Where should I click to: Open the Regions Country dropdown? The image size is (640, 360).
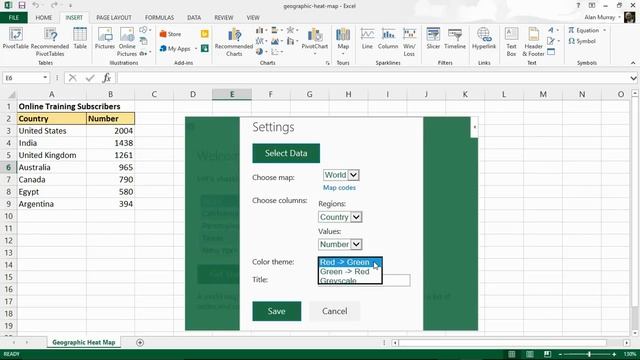click(340, 217)
